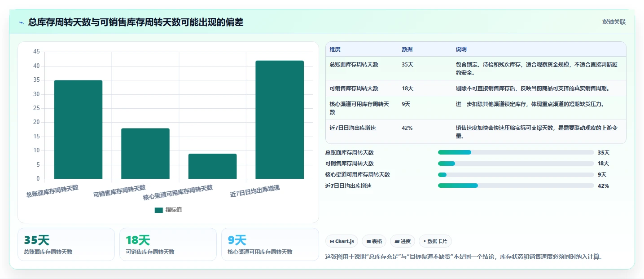
Task: Select the 数据卡片 tag chip
Action: tap(435, 241)
